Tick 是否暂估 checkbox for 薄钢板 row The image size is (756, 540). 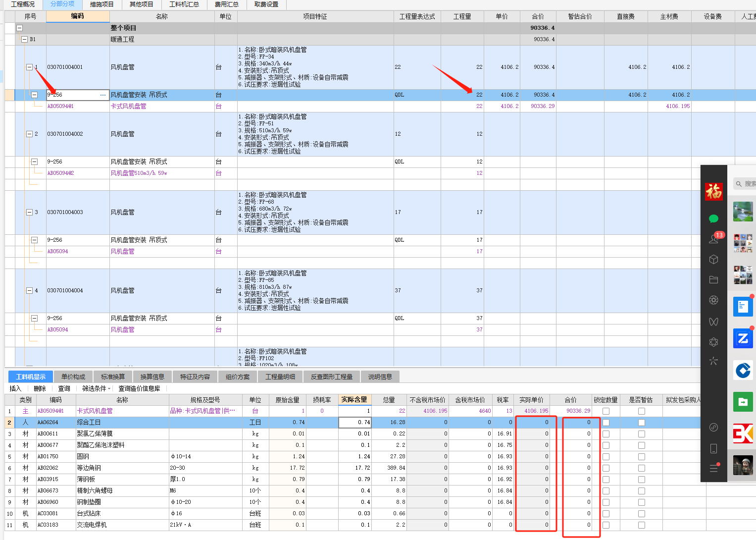coord(642,480)
